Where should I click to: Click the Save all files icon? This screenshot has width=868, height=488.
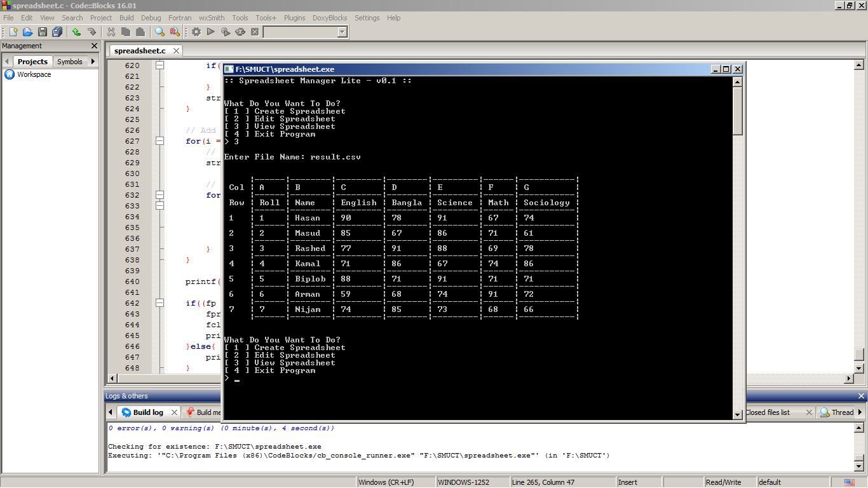57,32
